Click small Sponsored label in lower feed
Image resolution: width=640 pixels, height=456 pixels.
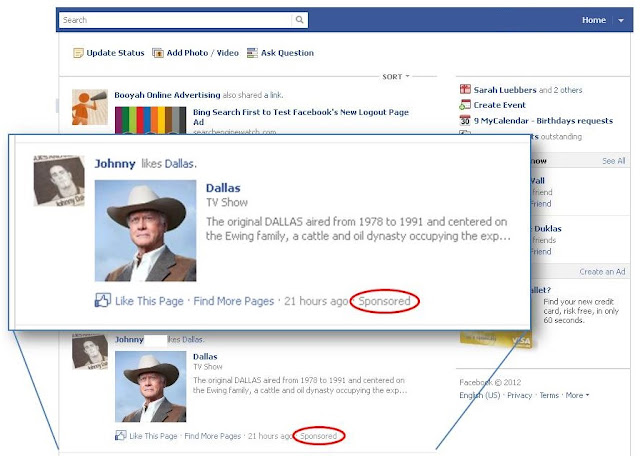319,436
